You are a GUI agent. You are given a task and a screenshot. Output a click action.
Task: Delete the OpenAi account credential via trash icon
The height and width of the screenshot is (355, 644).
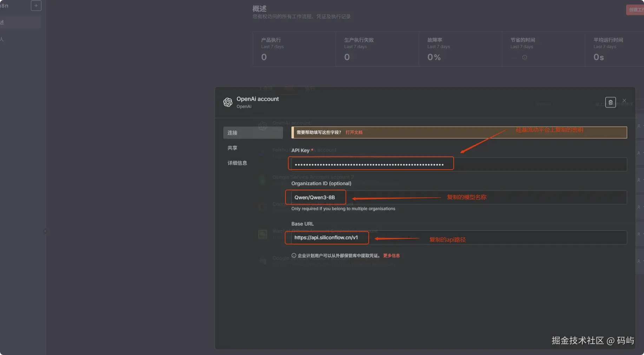tap(610, 102)
